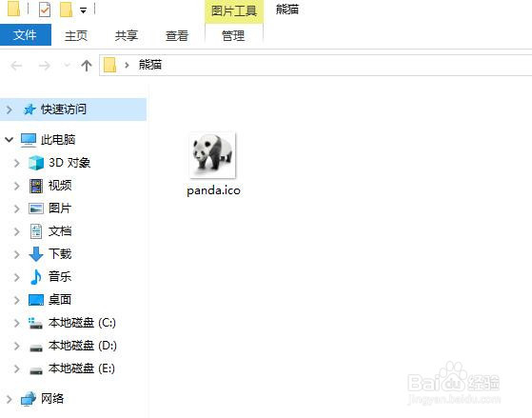Viewport: 532px width, 418px height.
Task: Expand the 本地磁盘 (D:) node
Action: point(16,346)
